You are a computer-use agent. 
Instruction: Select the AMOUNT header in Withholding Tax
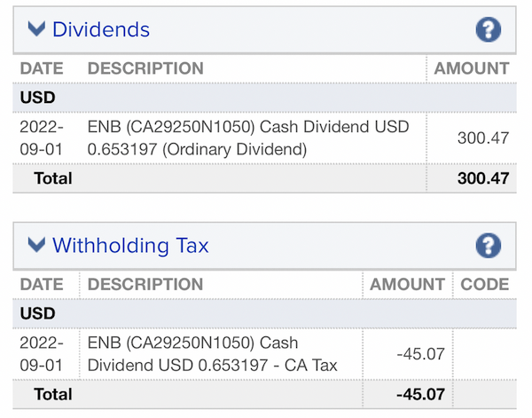tap(407, 284)
